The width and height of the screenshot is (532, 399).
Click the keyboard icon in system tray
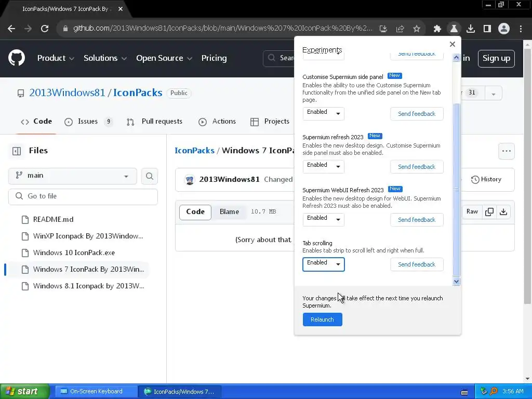[464, 392]
